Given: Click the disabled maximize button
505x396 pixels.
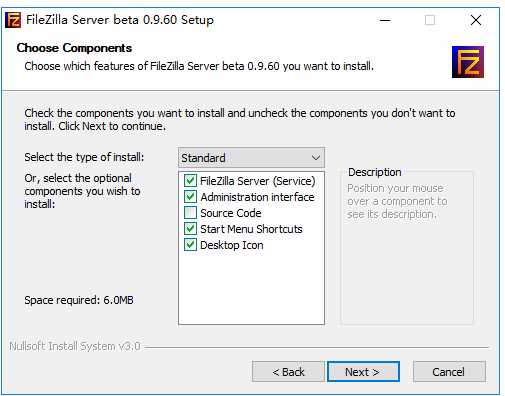Looking at the screenshot, I should click(430, 20).
